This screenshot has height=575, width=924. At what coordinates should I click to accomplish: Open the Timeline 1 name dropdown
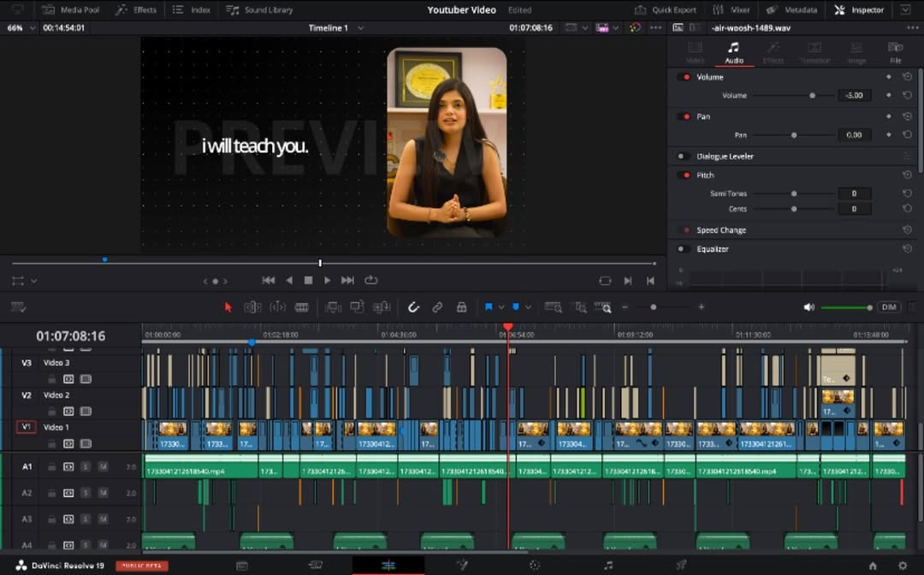(x=360, y=27)
